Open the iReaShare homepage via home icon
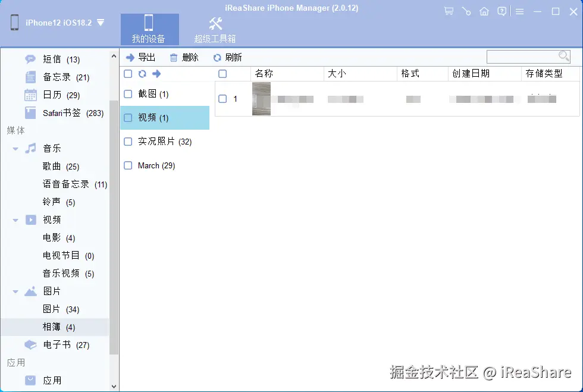This screenshot has height=392, width=583. pos(484,10)
